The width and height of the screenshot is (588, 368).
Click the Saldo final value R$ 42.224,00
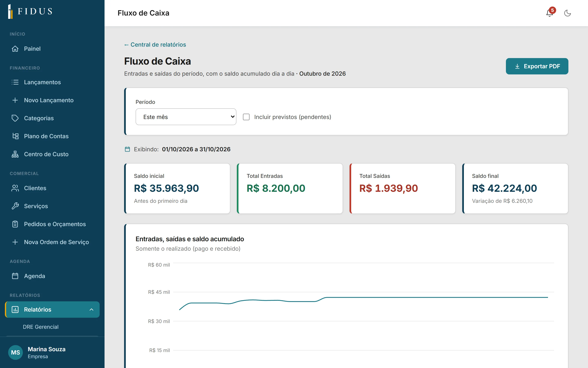(504, 188)
